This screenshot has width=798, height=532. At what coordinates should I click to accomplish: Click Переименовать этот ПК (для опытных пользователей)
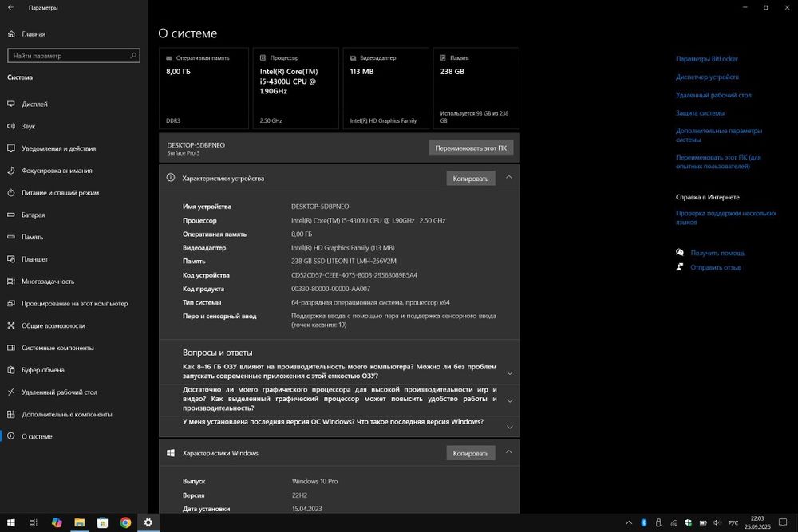(x=718, y=162)
